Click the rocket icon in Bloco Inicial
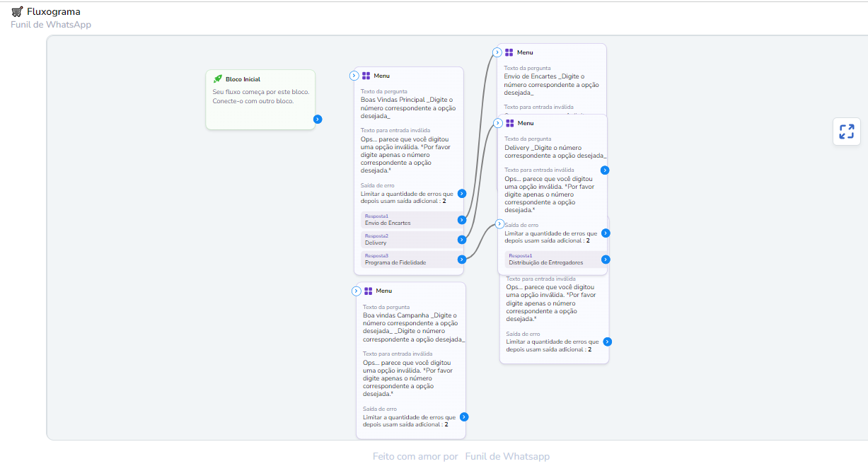 [x=218, y=79]
